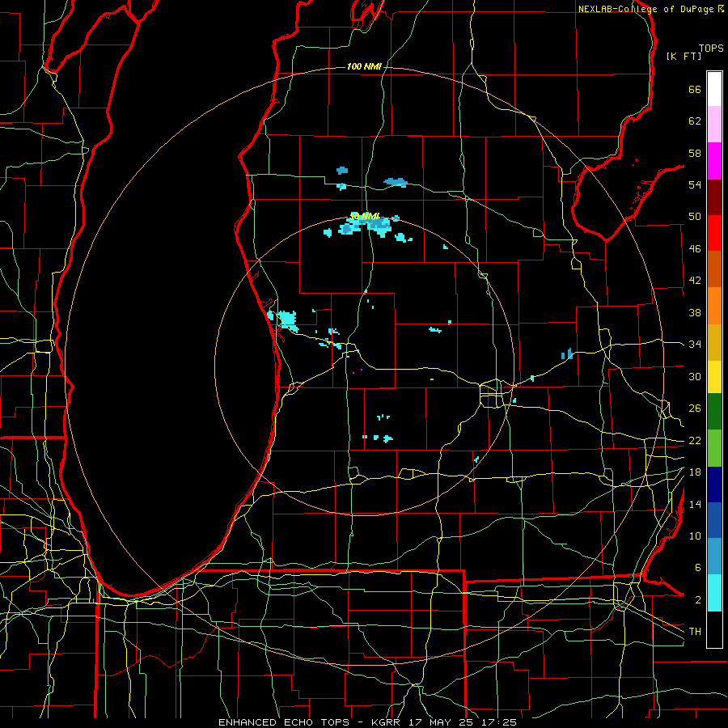
Task: Select the dark red legend swatch
Action: (x=714, y=197)
